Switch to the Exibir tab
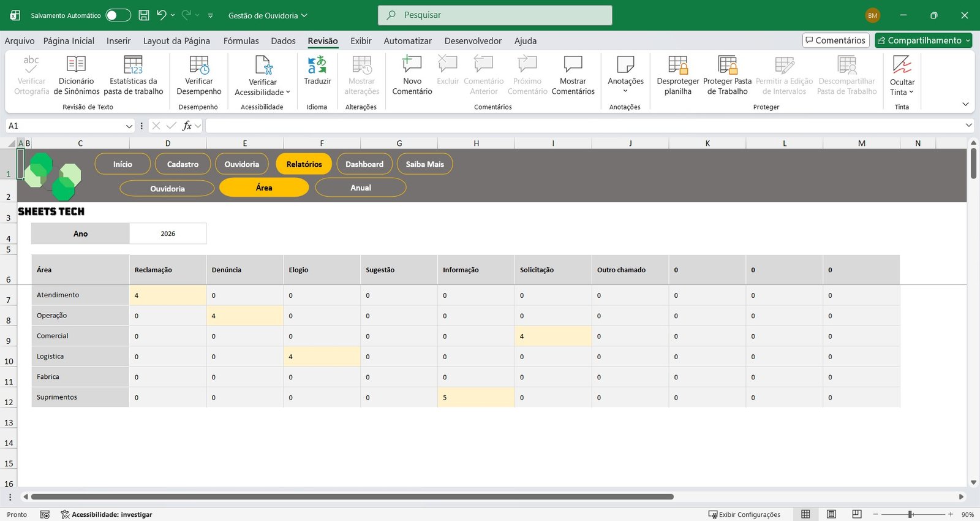The width and height of the screenshot is (980, 521). (x=361, y=41)
